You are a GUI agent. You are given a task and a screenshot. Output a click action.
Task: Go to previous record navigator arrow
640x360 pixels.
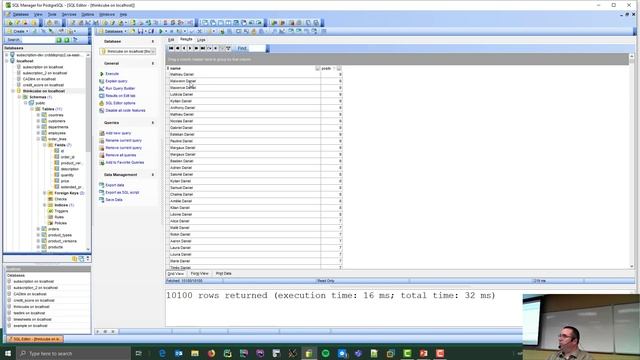(x=184, y=48)
